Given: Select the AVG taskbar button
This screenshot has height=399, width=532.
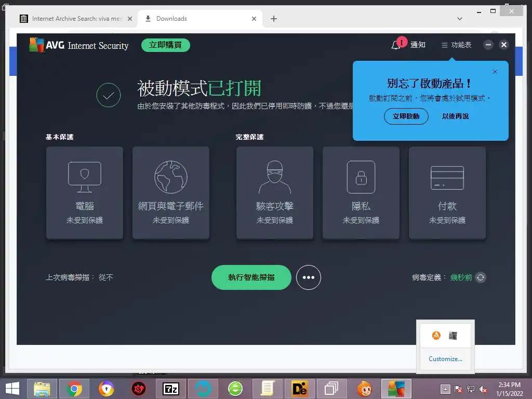Looking at the screenshot, I should 396,389.
